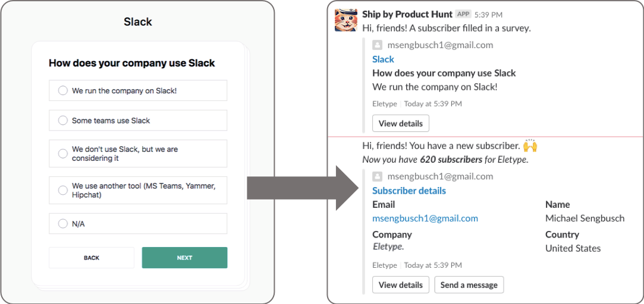Click the avatar icon above Subscriber details
The image size is (644, 304).
point(377,176)
